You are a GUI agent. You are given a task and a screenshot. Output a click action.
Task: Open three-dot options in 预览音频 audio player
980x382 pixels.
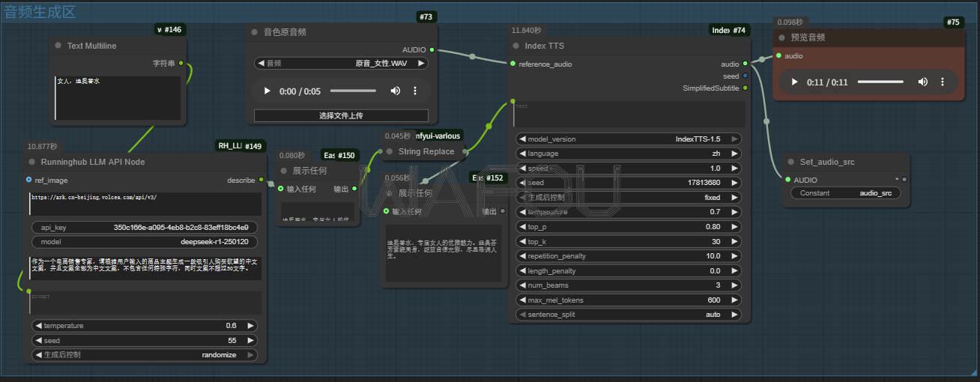click(x=943, y=82)
